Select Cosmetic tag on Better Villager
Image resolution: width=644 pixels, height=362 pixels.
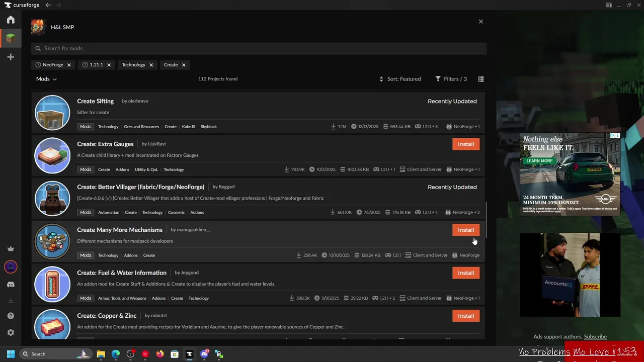click(x=177, y=213)
